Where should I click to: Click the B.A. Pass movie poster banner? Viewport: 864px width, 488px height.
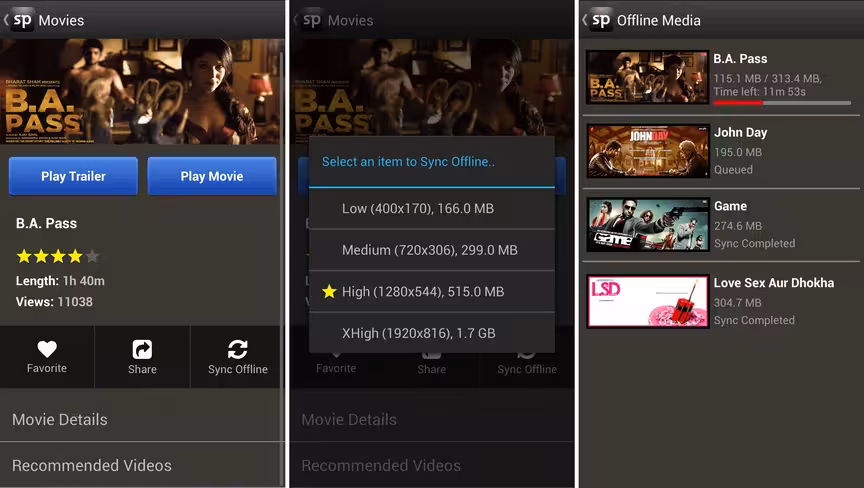(142, 91)
